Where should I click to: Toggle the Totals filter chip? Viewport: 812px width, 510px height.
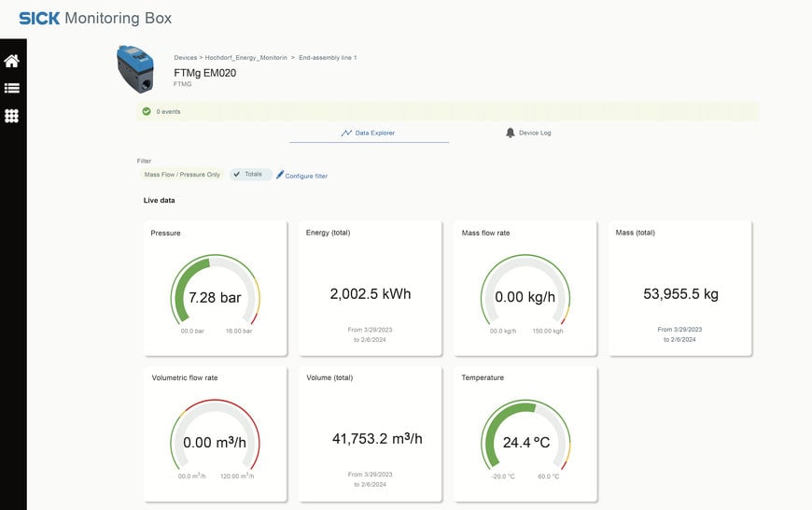tap(251, 174)
